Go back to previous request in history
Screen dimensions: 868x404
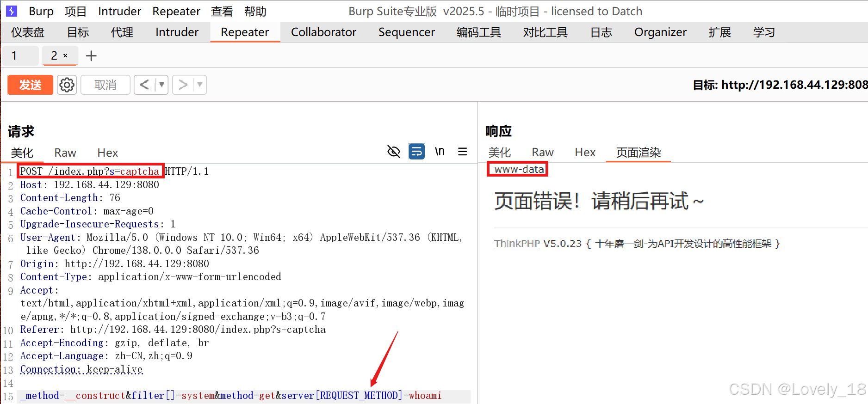(144, 85)
